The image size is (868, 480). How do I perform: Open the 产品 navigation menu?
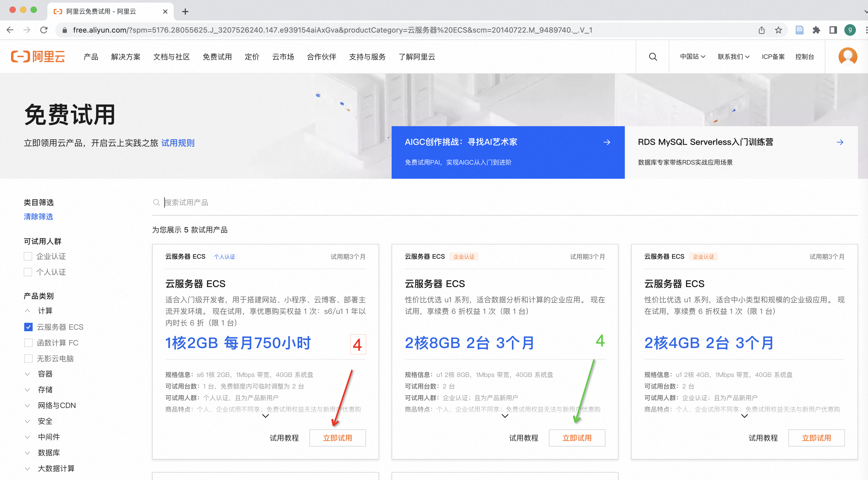pyautogui.click(x=91, y=57)
